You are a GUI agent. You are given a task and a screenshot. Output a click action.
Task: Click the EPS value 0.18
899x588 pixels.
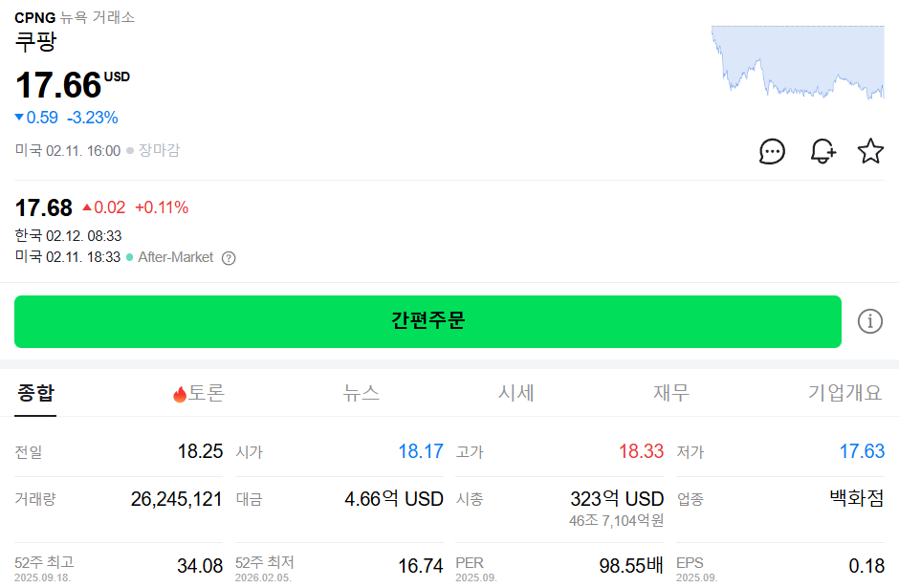(866, 566)
